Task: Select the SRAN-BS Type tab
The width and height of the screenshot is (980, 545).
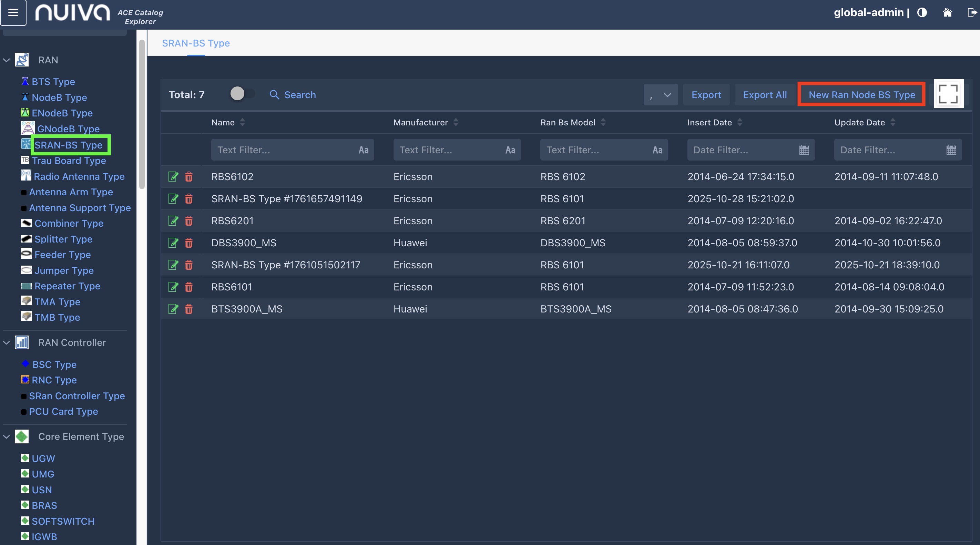Action: [x=195, y=43]
